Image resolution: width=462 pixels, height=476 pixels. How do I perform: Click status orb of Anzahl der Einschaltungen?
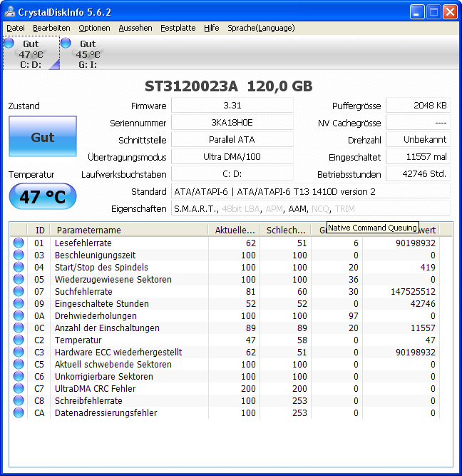click(x=19, y=328)
